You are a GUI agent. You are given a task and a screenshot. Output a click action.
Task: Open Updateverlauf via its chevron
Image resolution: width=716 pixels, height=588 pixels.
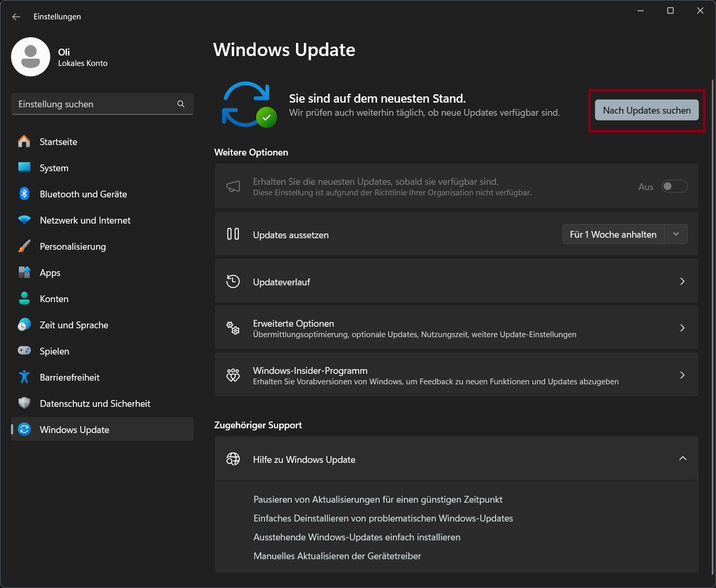[682, 281]
